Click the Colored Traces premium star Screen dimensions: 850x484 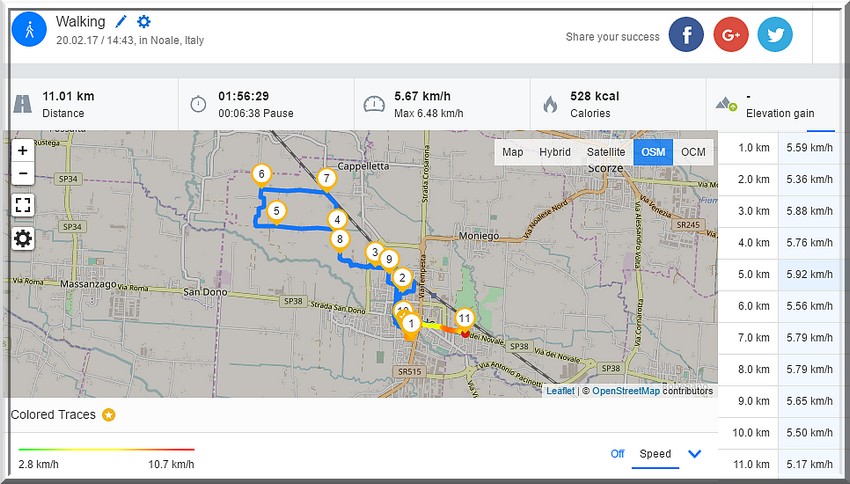[109, 415]
